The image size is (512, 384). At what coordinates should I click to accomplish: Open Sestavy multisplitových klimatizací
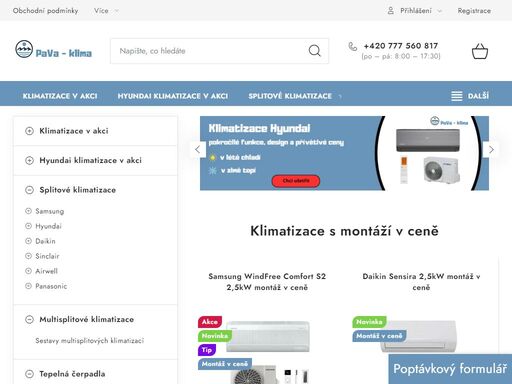point(90,341)
